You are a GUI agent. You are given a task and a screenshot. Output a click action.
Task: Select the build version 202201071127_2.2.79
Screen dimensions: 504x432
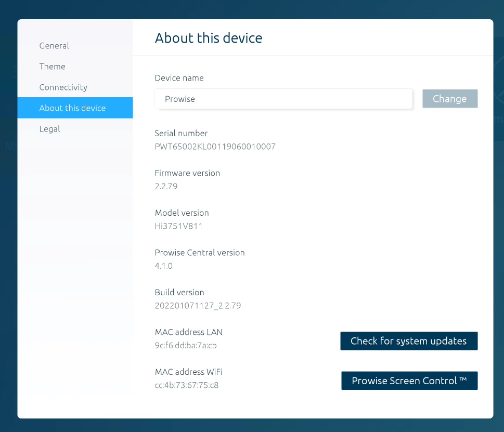[198, 306]
